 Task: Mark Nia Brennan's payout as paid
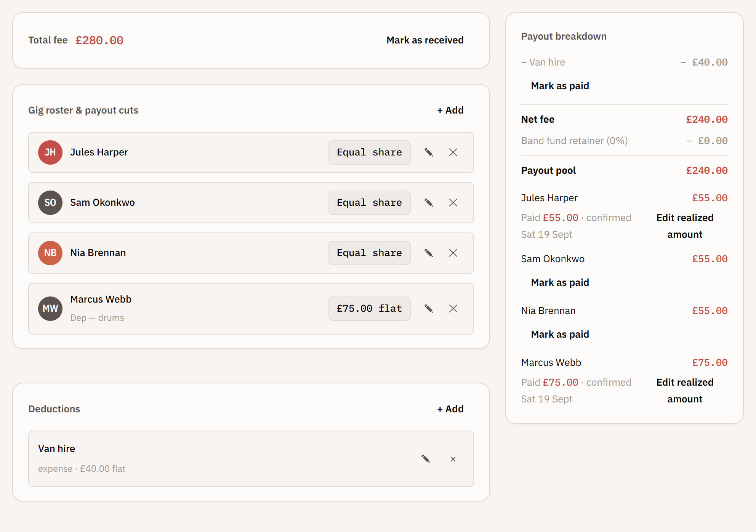(560, 335)
